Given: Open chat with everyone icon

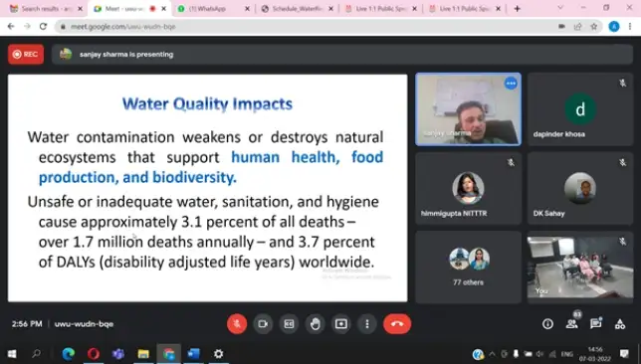Looking at the screenshot, I should [x=596, y=324].
